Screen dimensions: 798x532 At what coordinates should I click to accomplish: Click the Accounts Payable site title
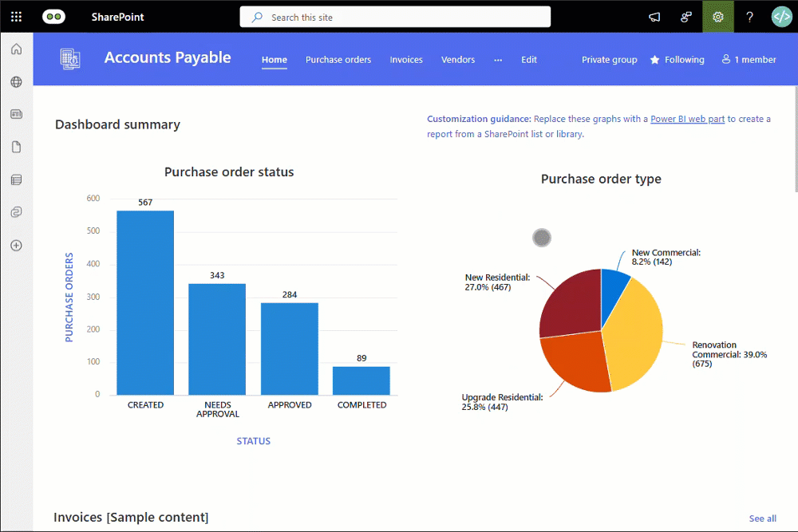pyautogui.click(x=168, y=57)
